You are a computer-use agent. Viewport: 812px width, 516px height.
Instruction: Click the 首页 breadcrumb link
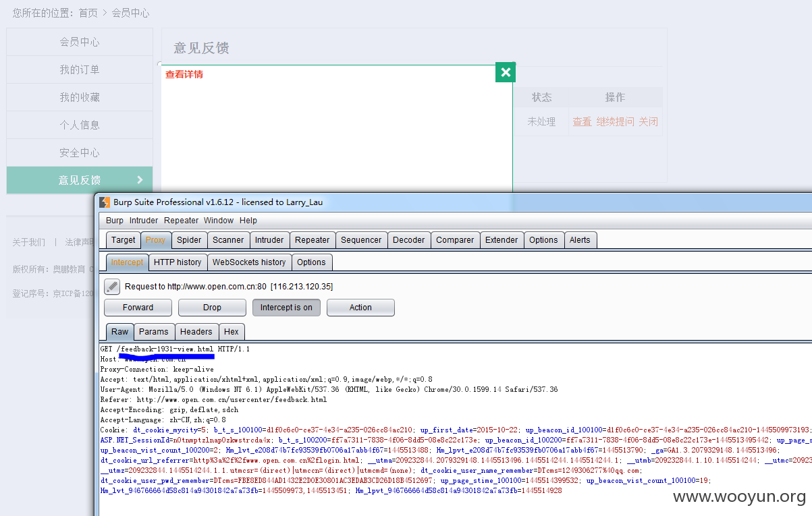(x=88, y=13)
